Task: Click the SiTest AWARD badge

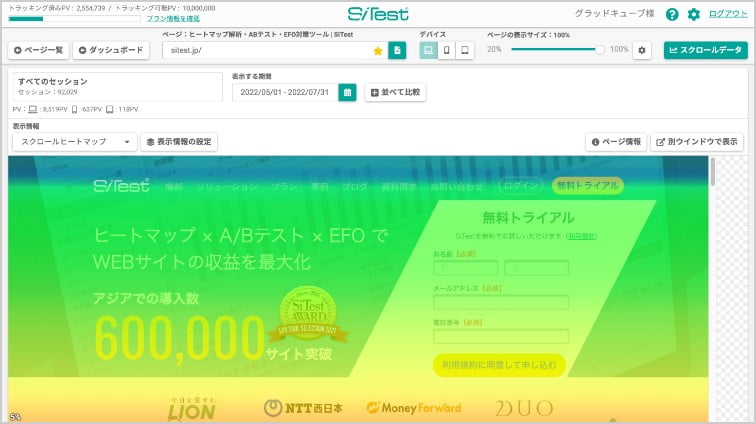Action: pyautogui.click(x=309, y=315)
